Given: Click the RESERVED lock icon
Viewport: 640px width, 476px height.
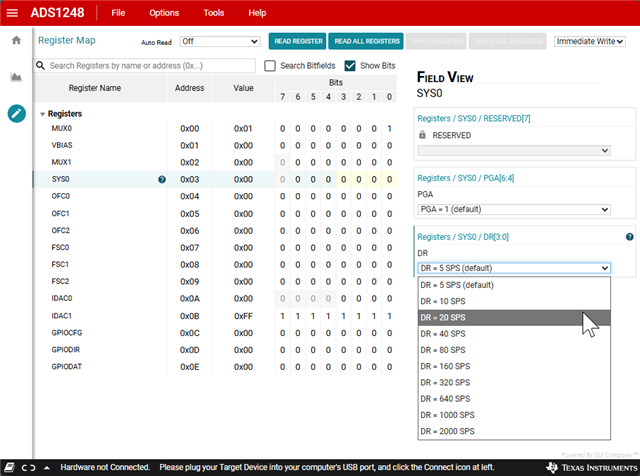Looking at the screenshot, I should coord(422,135).
